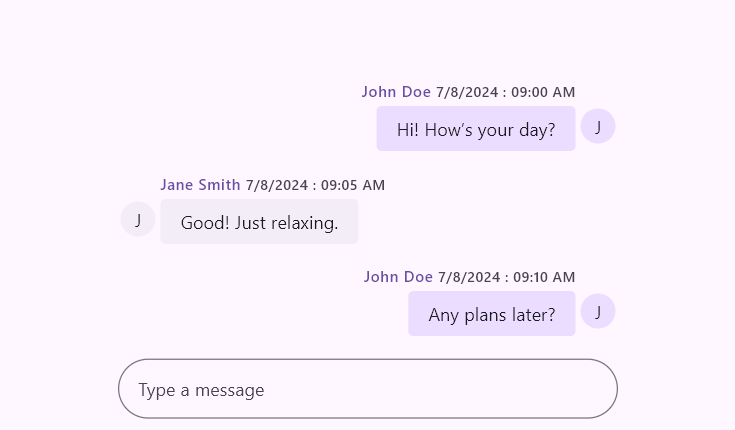This screenshot has width=735, height=430.
Task: Select the 'Good! Just relaxing.' message bubble
Action: click(x=259, y=221)
